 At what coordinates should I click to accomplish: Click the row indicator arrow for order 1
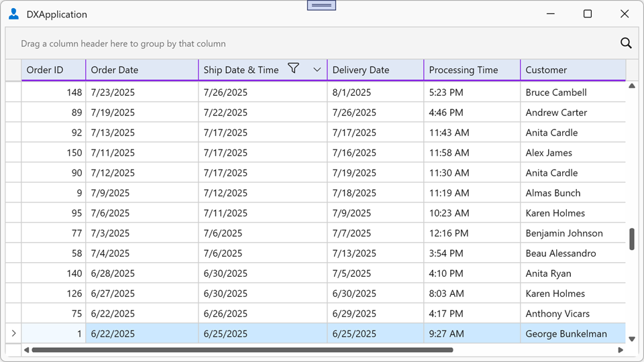click(13, 333)
